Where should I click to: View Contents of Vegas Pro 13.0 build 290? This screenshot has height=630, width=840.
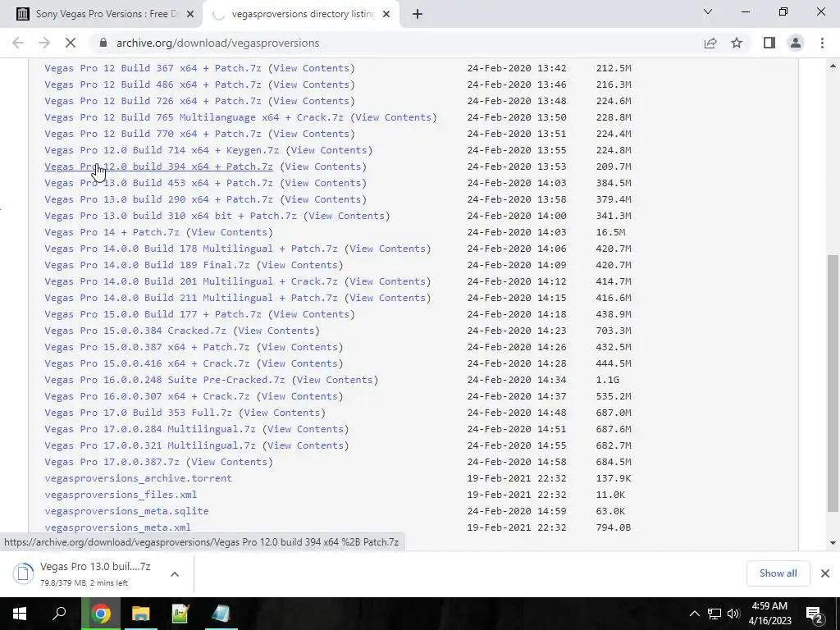coord(323,199)
